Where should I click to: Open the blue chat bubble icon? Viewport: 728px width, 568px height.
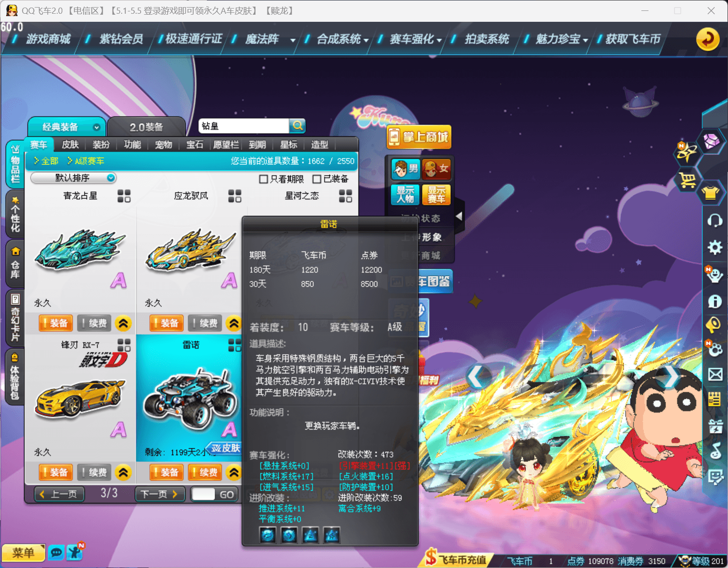56,553
